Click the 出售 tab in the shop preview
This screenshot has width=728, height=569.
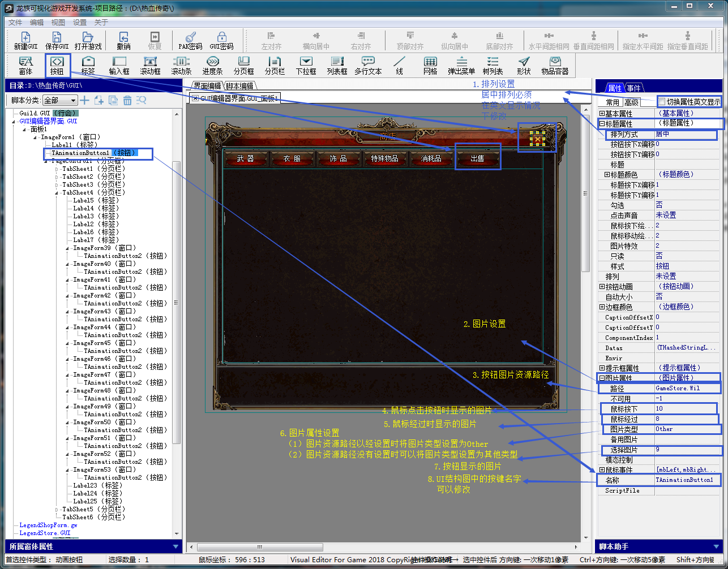pos(478,159)
